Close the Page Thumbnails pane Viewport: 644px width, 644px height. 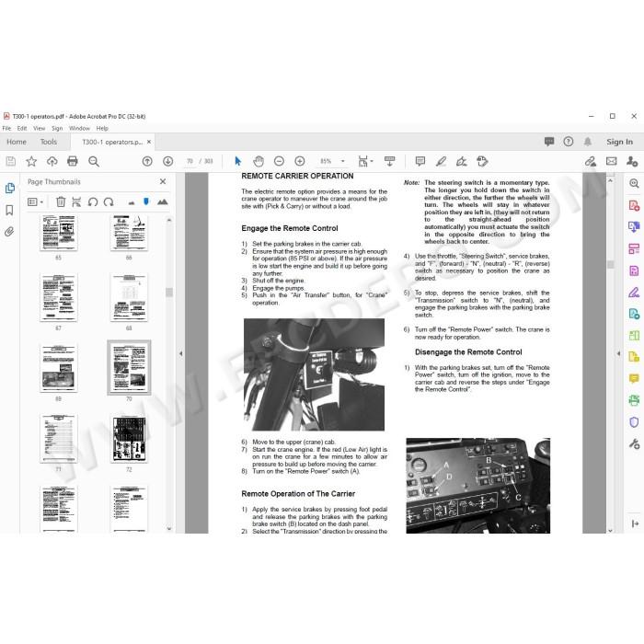(163, 181)
